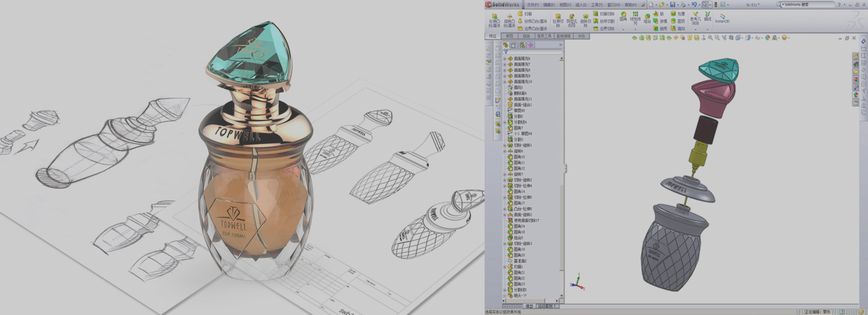Open dropdown beneath the 曲线 curves tool

708,29
